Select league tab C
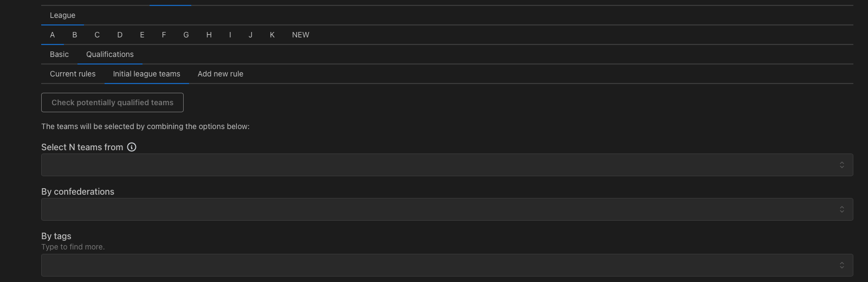This screenshot has height=282, width=868. pos(97,35)
